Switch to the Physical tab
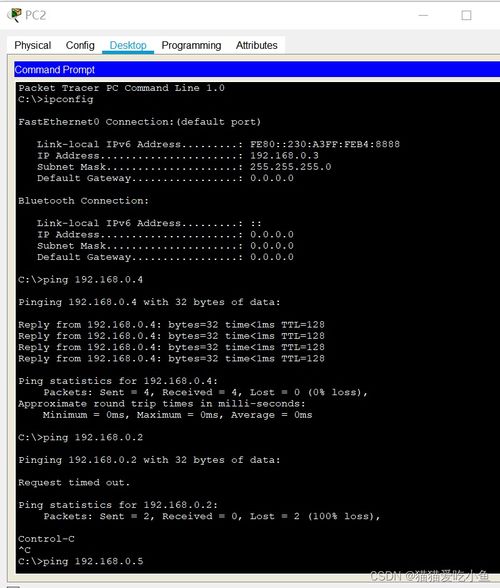 pos(33,45)
